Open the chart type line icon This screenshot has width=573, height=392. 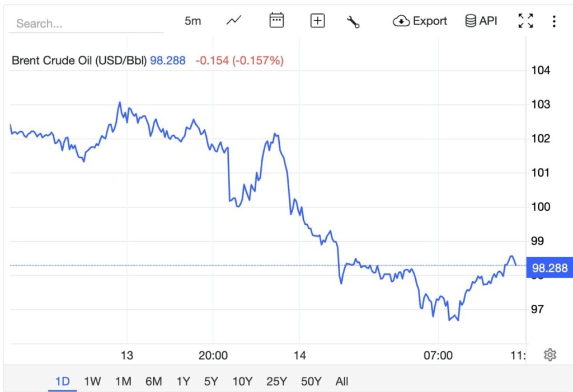234,21
